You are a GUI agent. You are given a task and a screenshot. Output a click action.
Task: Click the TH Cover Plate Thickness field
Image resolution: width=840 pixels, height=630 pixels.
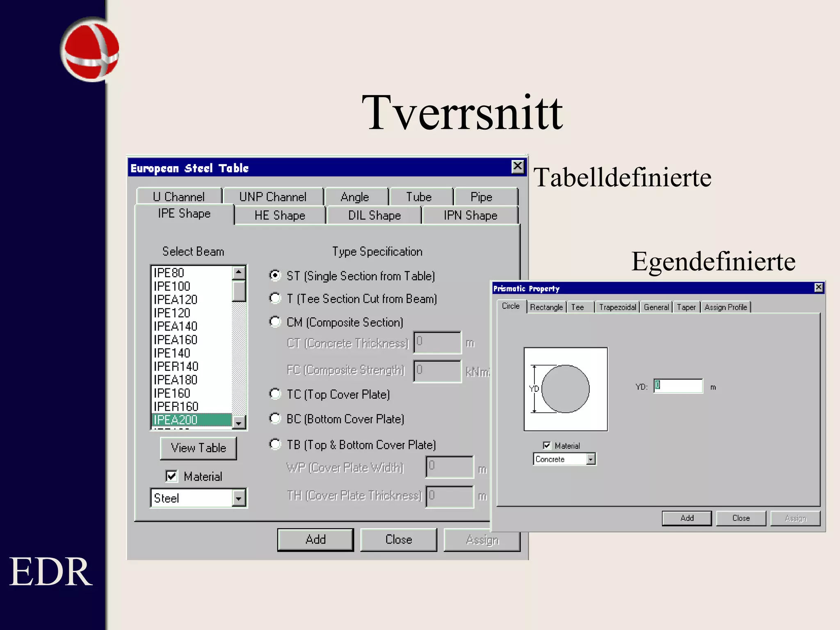click(x=450, y=497)
